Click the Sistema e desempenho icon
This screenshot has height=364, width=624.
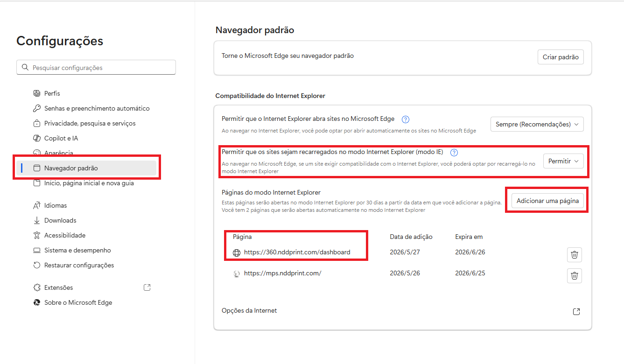[37, 250]
